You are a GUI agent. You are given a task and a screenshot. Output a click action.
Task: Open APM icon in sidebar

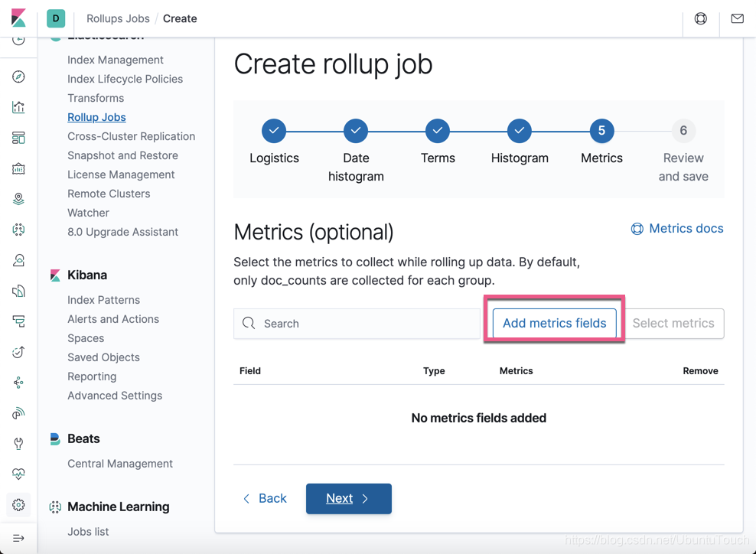tap(18, 321)
